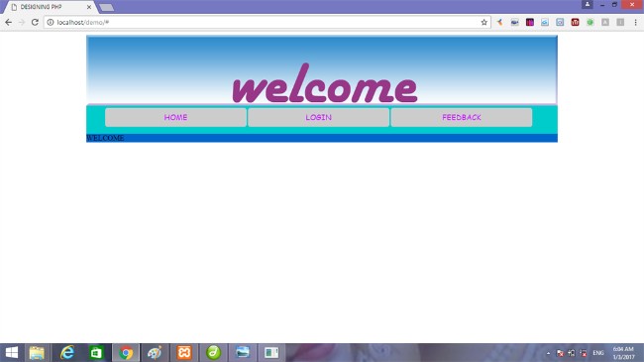Click the FEEDBACK navigation button
The height and width of the screenshot is (362, 644).
coord(462,117)
